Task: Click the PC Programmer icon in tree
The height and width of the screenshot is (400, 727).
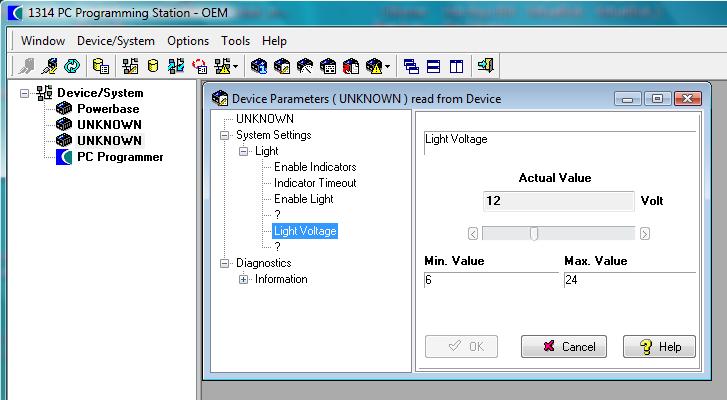Action: click(x=64, y=157)
